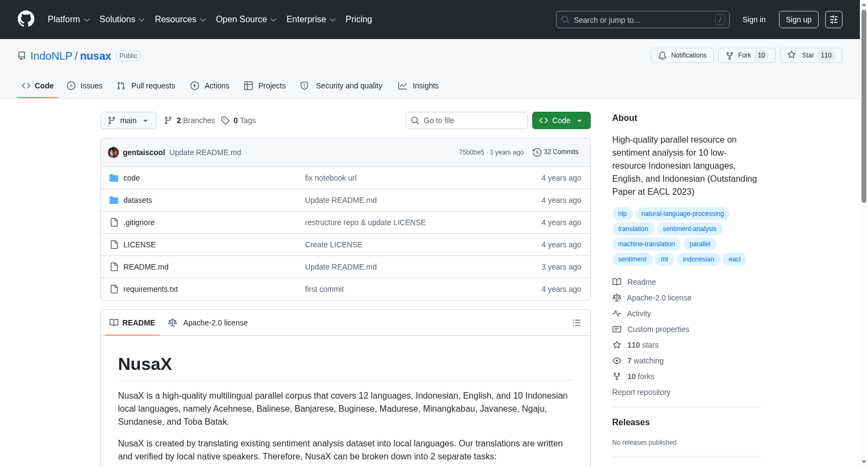Click the book icon next to Readme
868x467 pixels.
click(x=617, y=282)
